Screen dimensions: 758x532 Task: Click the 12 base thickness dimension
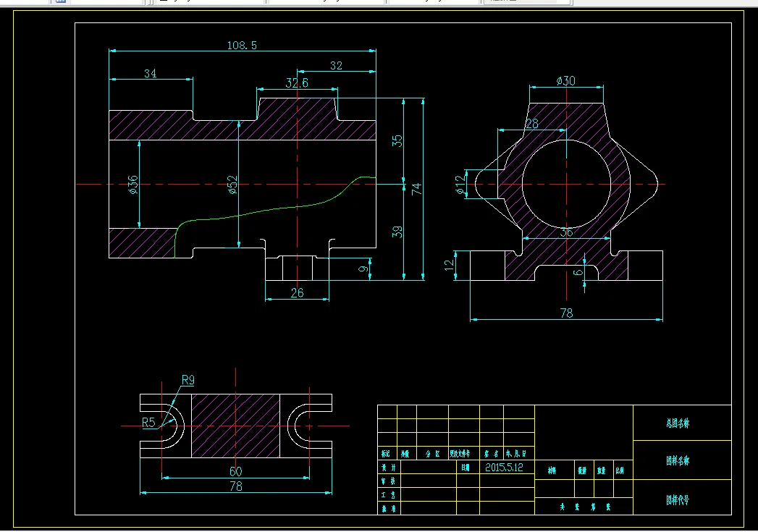449,265
